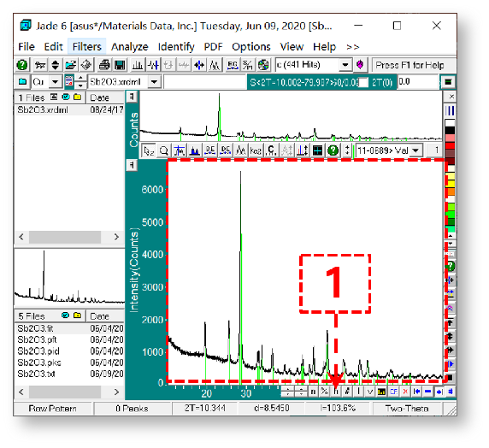Open the 11-0689 phase dropdown

[415, 150]
